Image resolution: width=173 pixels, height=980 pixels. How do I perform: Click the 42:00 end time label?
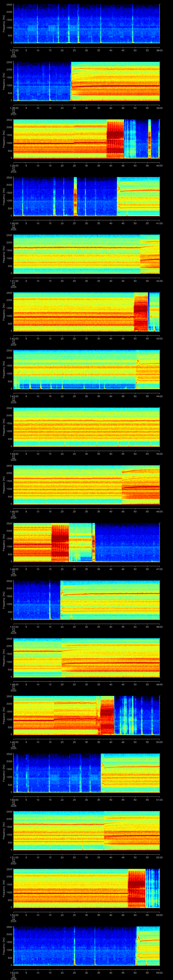coord(159,281)
